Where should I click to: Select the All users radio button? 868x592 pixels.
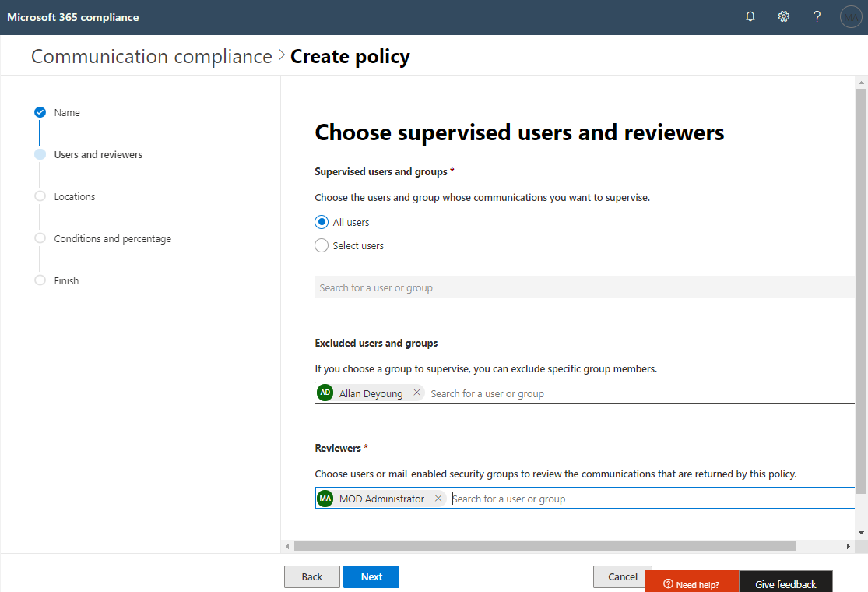(x=322, y=222)
